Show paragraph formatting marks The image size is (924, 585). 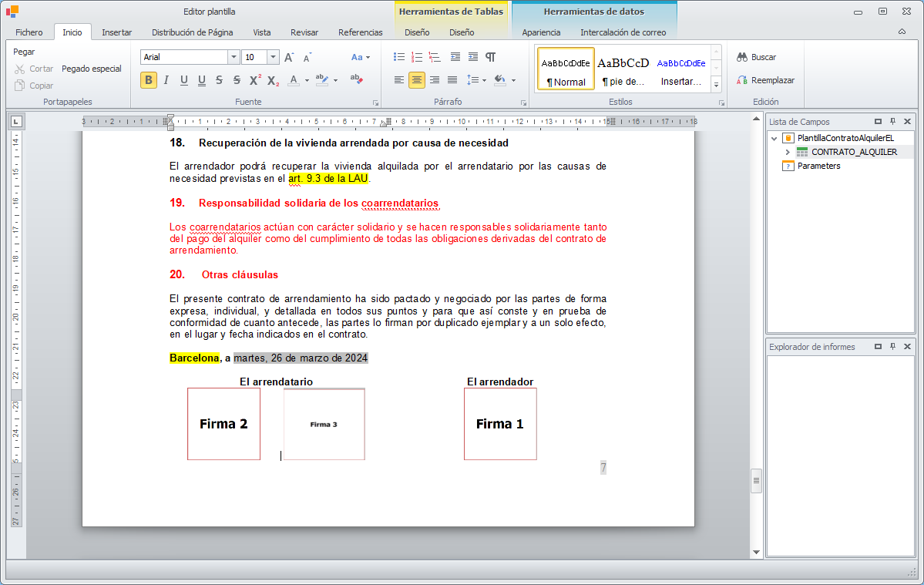pos(490,57)
